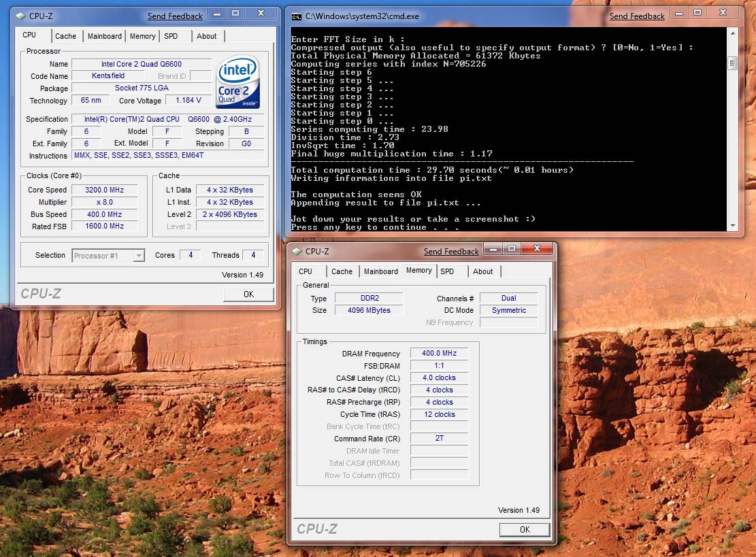The image size is (756, 557).
Task: Click the '65 nm' technology value
Action: (91, 100)
